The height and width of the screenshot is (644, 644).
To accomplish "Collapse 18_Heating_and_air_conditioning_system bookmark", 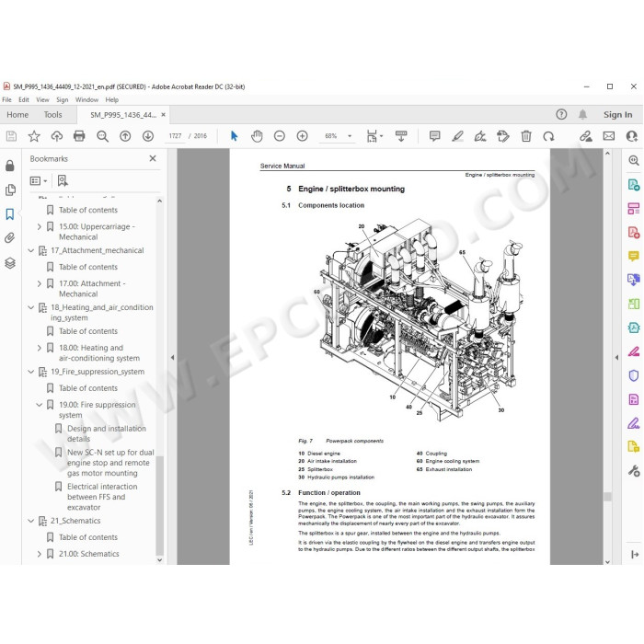I will pyautogui.click(x=30, y=307).
